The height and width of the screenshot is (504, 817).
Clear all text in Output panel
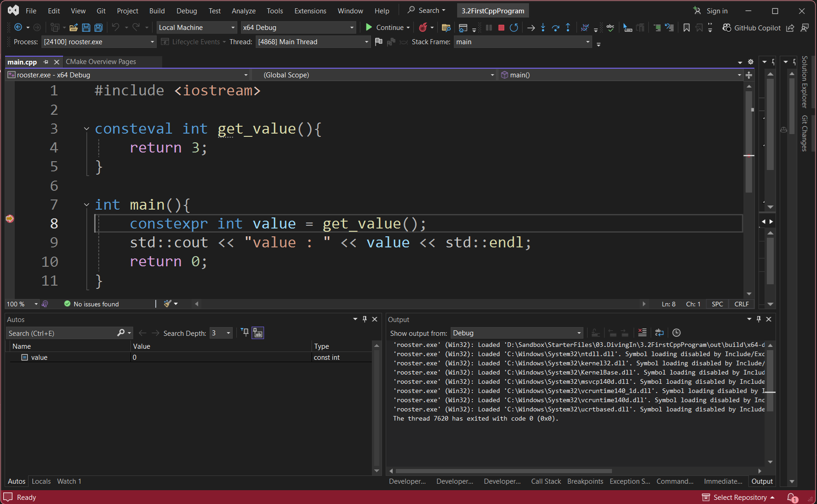642,333
